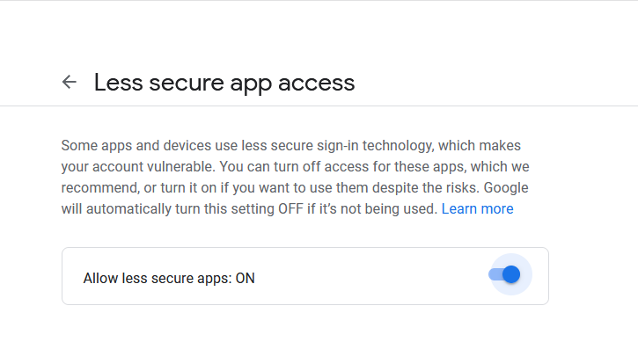Viewport: 638px width, 364px height.
Task: Click the blue toggle knob
Action: point(511,275)
